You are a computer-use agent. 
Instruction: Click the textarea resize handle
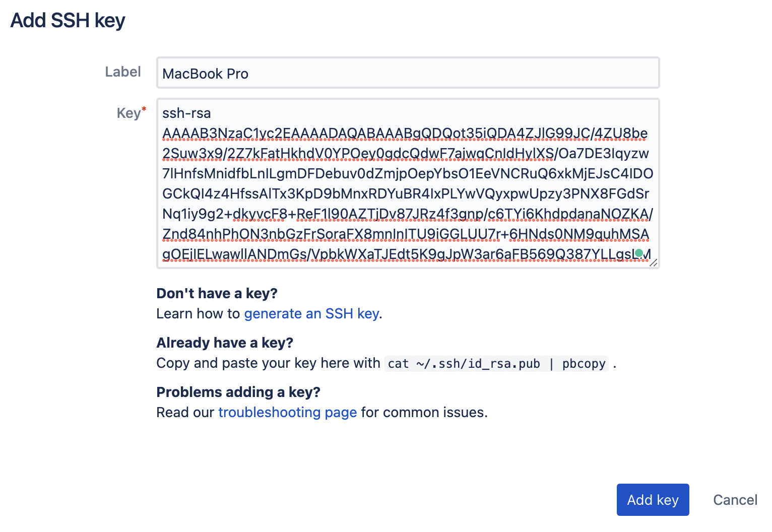(654, 263)
